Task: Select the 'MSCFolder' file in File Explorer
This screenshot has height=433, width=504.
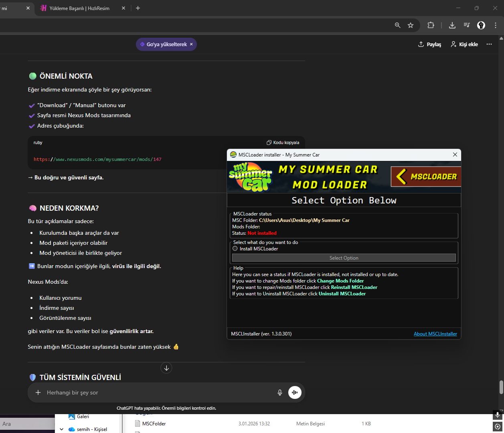Action: 154,424
